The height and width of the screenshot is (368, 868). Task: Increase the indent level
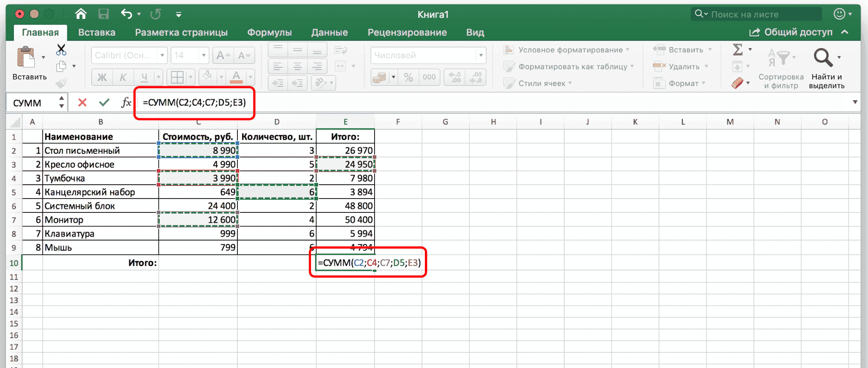tap(298, 83)
